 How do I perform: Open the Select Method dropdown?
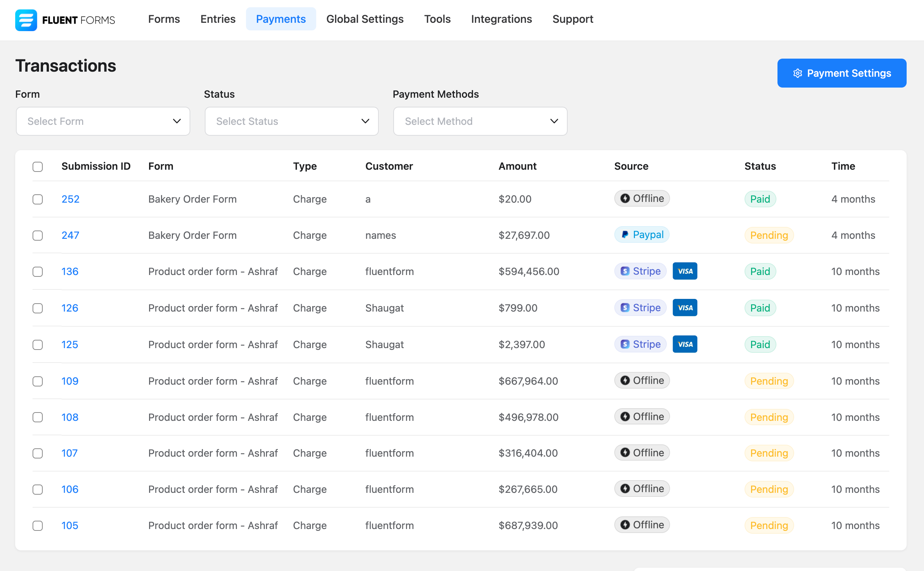[480, 121]
